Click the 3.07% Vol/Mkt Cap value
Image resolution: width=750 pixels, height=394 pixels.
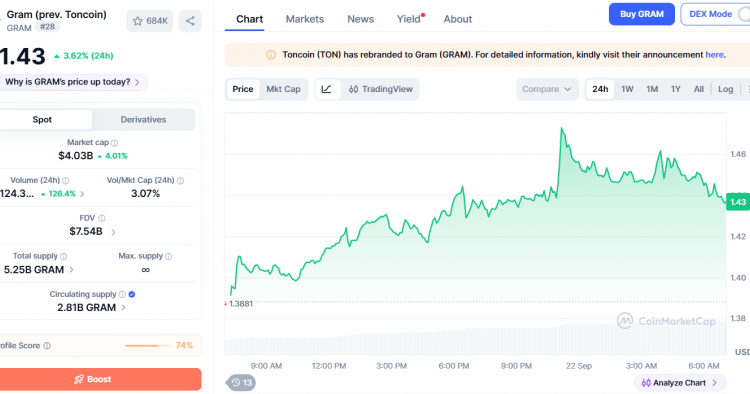145,194
